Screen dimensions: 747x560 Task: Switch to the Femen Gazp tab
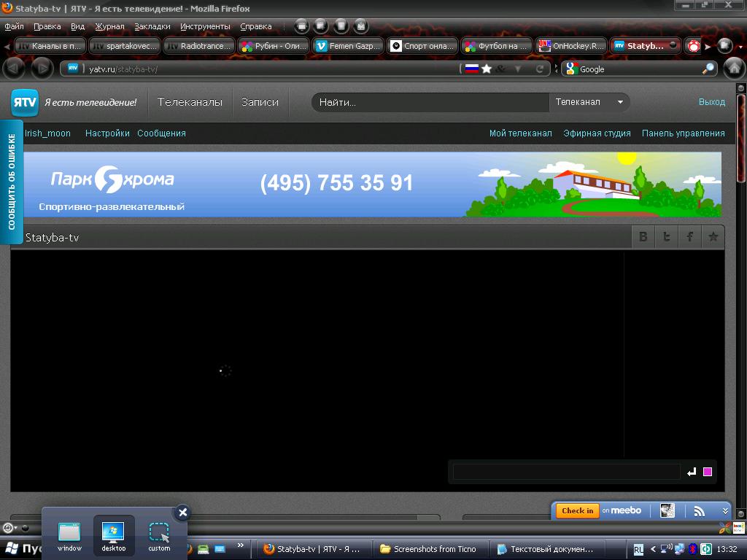[348, 46]
